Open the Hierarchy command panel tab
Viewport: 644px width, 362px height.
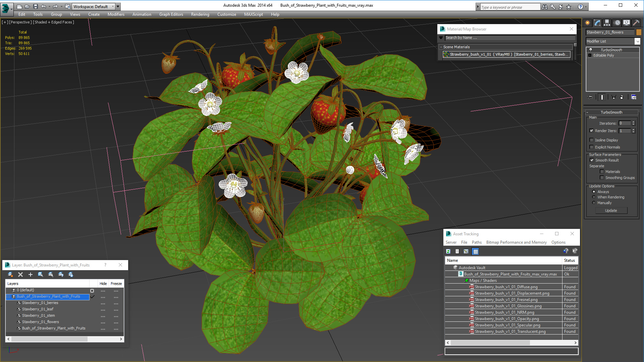[x=607, y=23]
